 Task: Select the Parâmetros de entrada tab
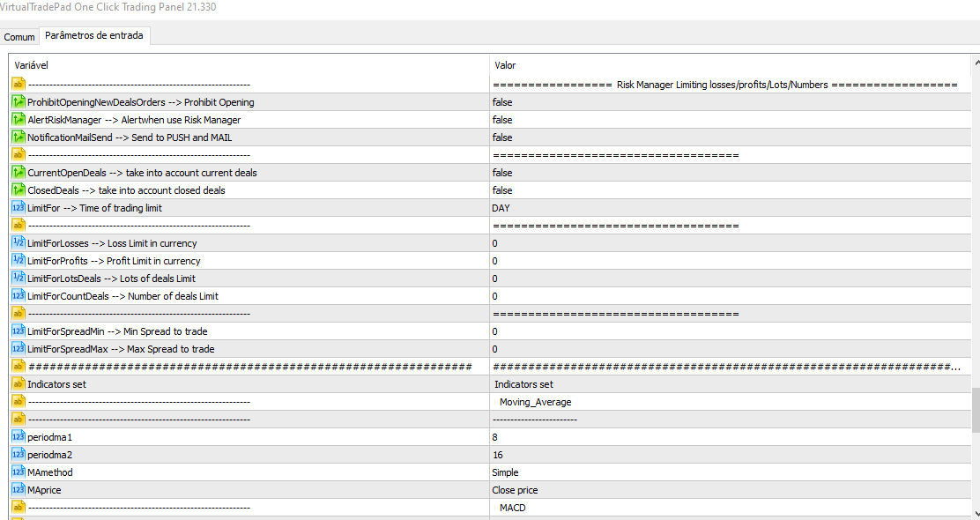pos(95,36)
